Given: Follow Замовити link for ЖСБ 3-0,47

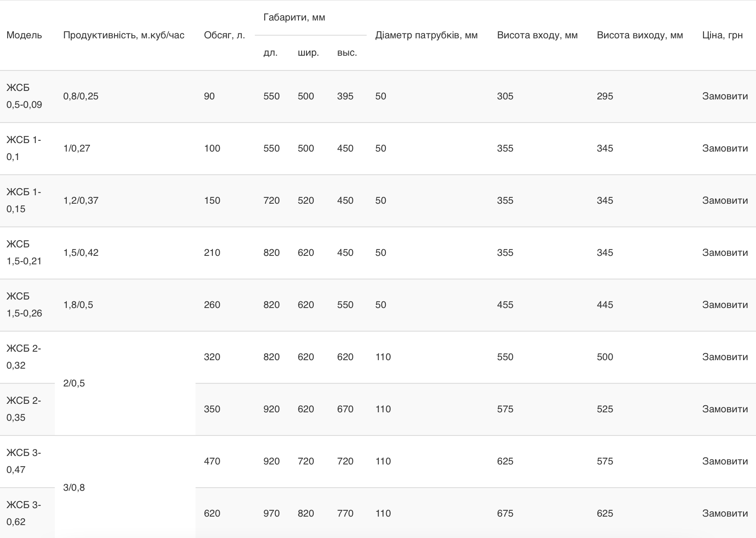Looking at the screenshot, I should pyautogui.click(x=724, y=461).
